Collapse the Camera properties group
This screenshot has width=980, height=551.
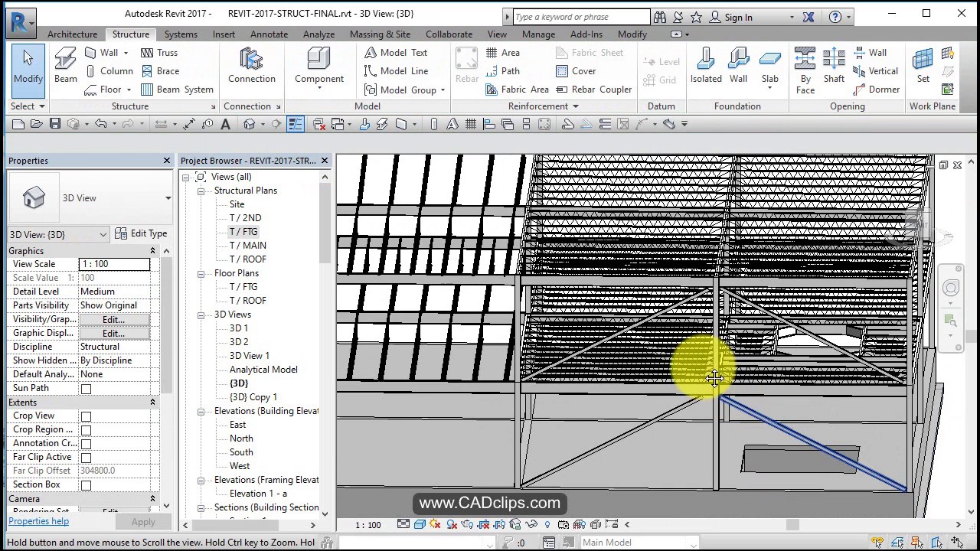tap(152, 499)
